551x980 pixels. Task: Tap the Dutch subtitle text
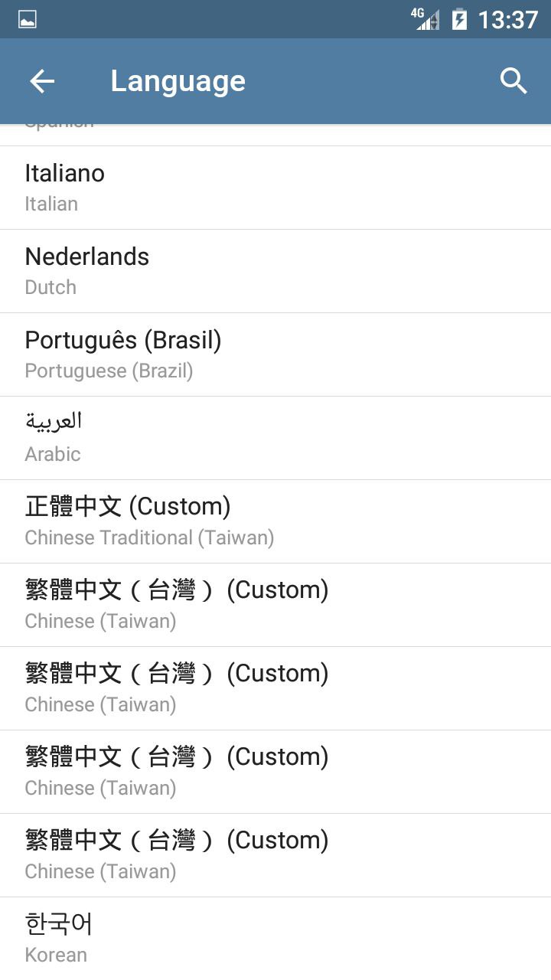point(51,288)
